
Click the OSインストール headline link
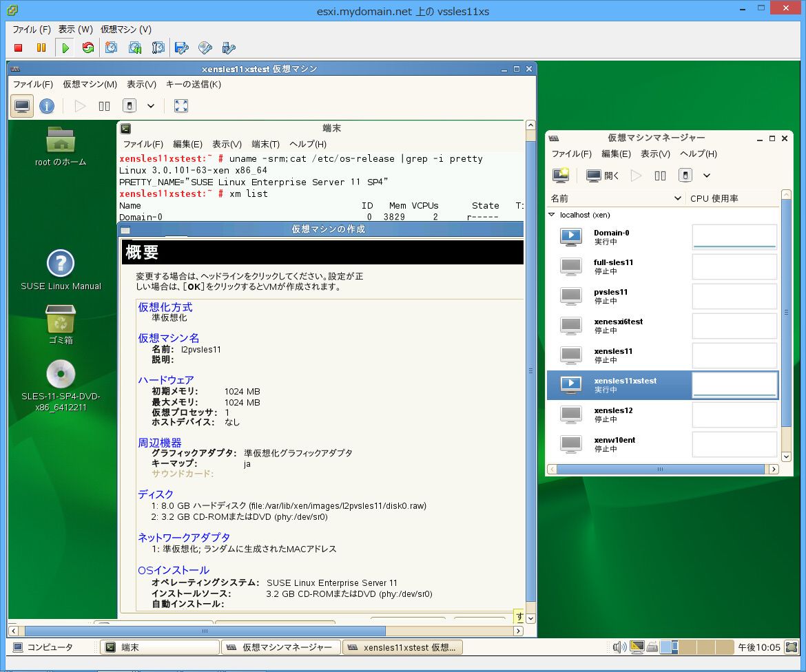[174, 570]
